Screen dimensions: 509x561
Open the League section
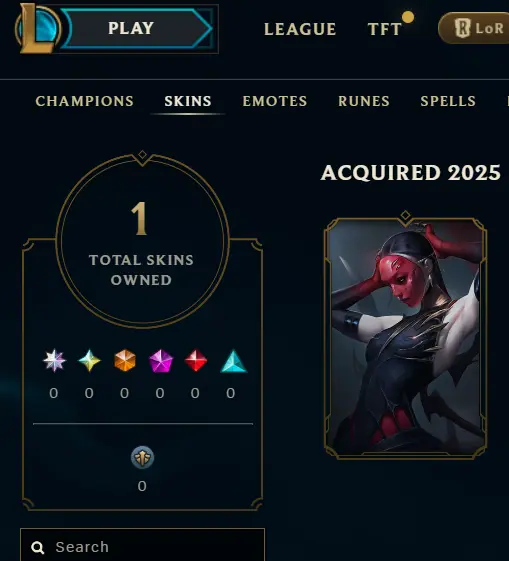[300, 29]
